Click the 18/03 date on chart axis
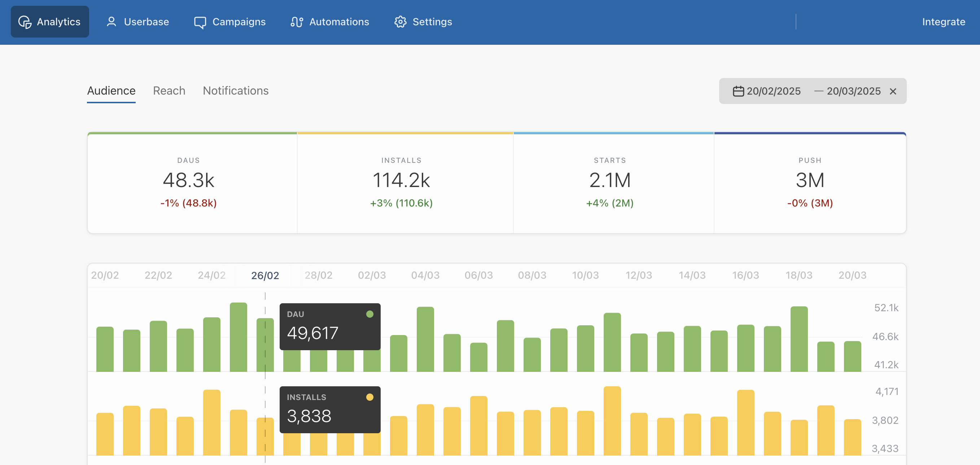The height and width of the screenshot is (465, 980). pyautogui.click(x=799, y=275)
